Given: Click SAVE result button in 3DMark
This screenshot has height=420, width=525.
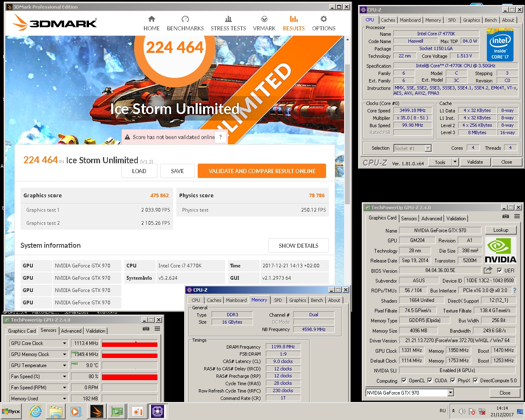Looking at the screenshot, I should [177, 171].
